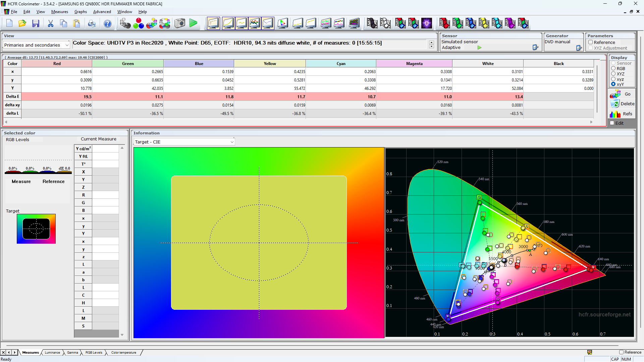Click the purple plasma pattern icon
The height and width of the screenshot is (362, 644).
pos(427,23)
